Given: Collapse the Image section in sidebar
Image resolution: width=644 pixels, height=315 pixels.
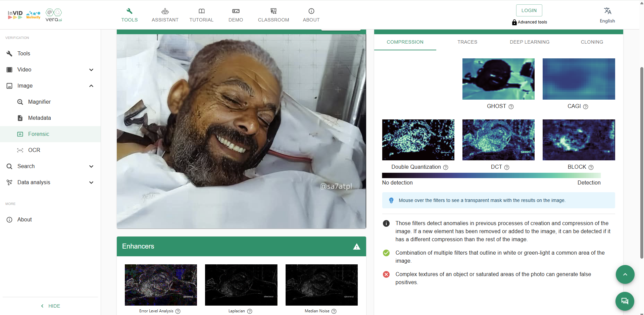Looking at the screenshot, I should [x=91, y=86].
